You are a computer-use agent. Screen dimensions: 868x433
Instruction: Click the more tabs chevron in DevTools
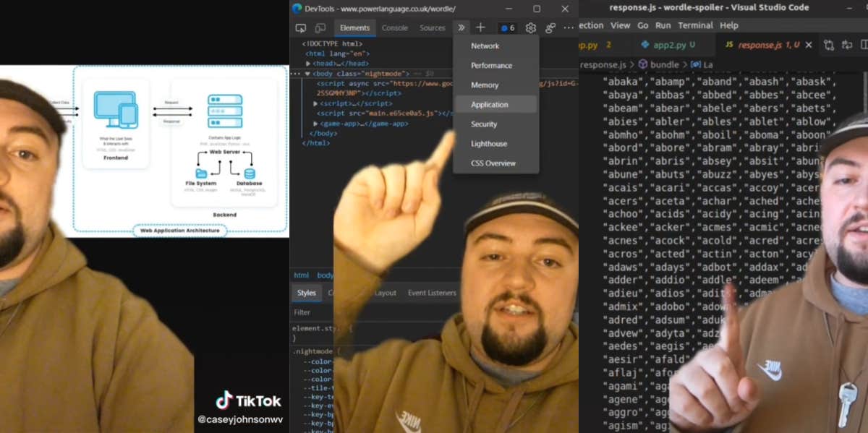pyautogui.click(x=461, y=28)
